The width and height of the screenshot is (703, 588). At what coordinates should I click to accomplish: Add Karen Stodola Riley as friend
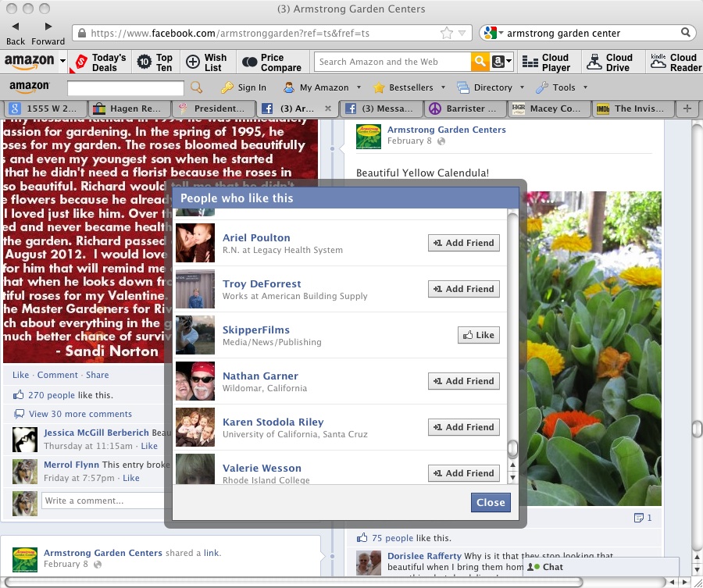[x=463, y=428]
